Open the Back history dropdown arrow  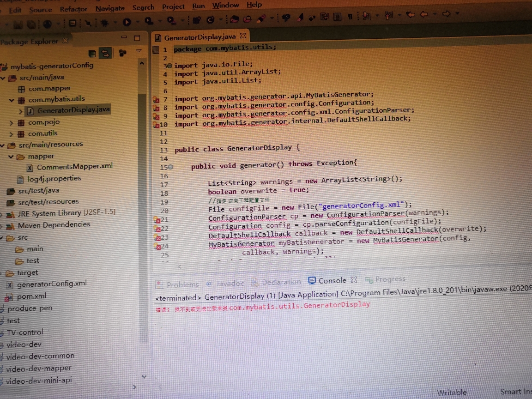[435, 14]
